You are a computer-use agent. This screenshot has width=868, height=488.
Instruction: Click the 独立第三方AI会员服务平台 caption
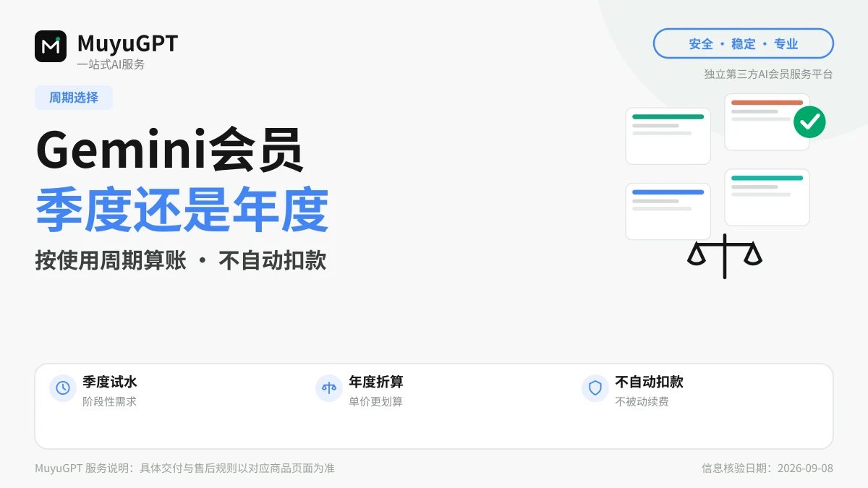(x=768, y=74)
